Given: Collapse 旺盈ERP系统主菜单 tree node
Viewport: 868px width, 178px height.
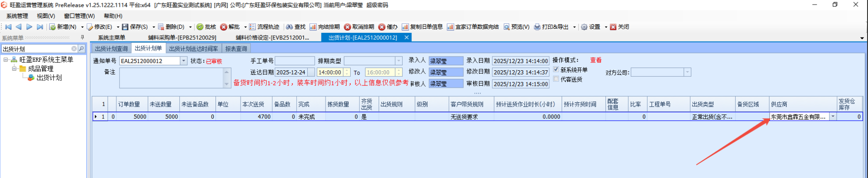Looking at the screenshot, I should click(x=5, y=60).
